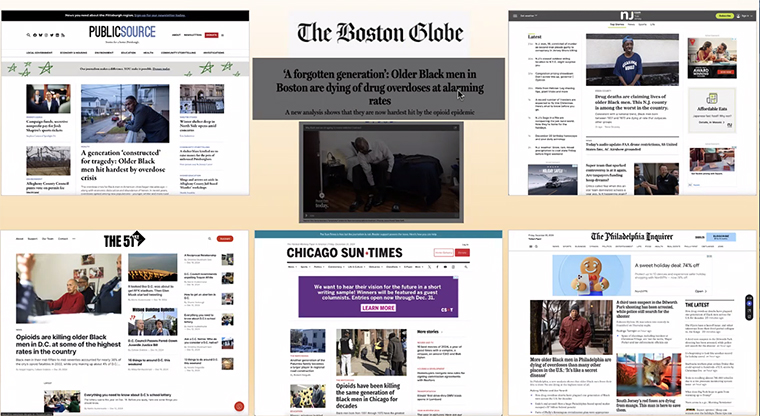This screenshot has width=760, height=416.
Task: Open 'Drug deaths are claiming lives' NJ.com headline
Action: 632,102
